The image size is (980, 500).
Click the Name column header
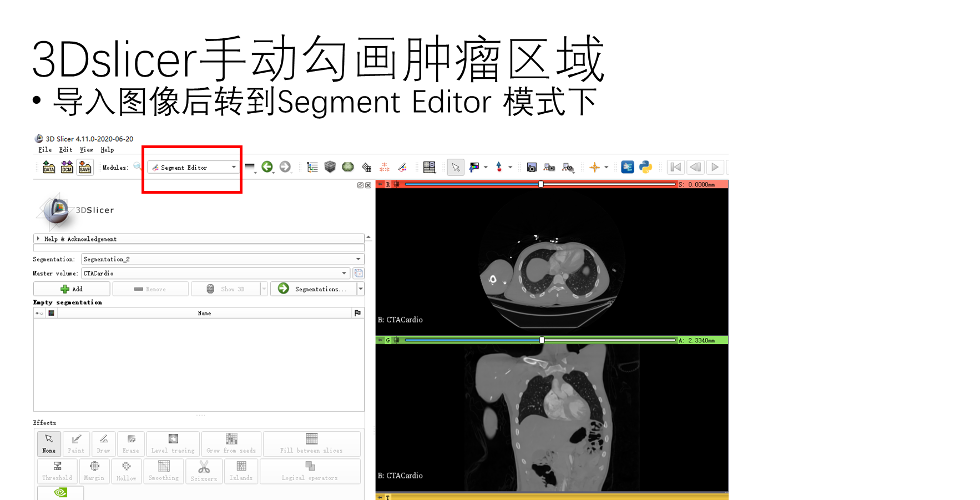pos(204,313)
